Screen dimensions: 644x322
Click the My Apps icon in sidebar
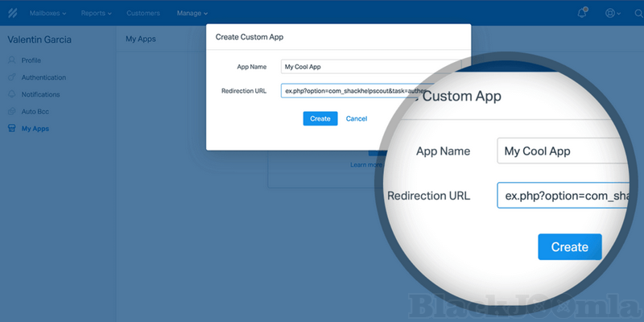coord(11,128)
